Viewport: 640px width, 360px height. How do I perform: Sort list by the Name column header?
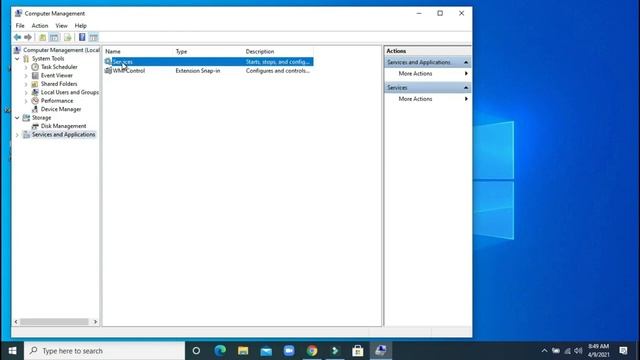(x=138, y=51)
